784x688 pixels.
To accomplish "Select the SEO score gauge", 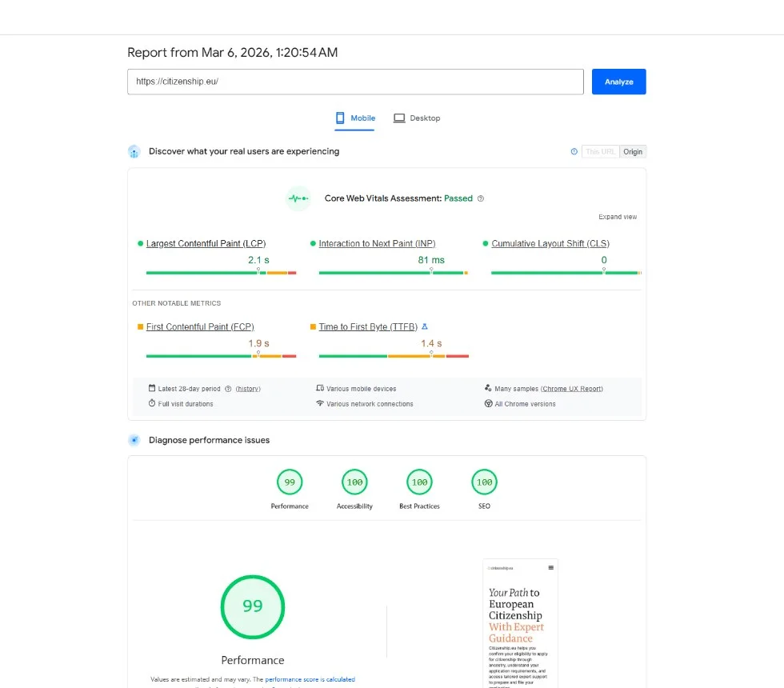I will coord(484,482).
